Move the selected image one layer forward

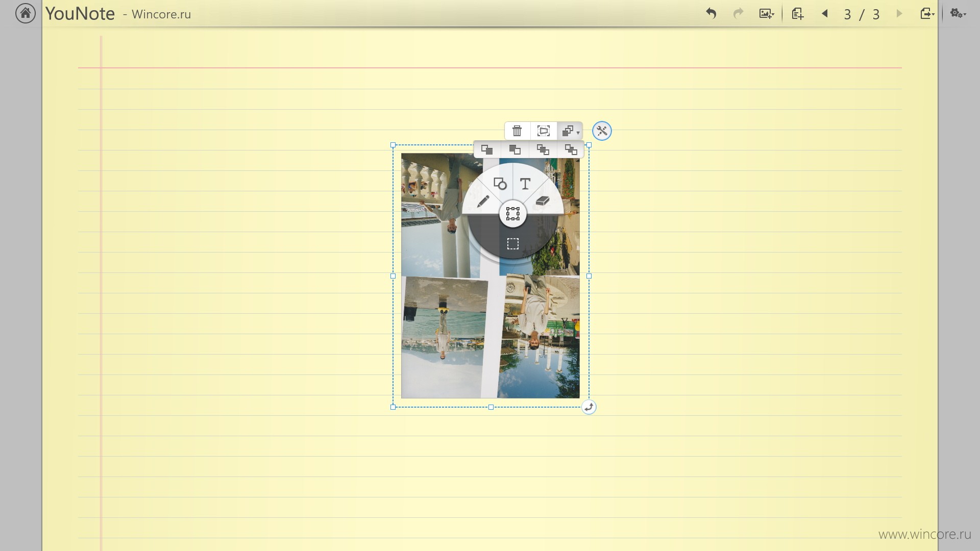point(543,149)
